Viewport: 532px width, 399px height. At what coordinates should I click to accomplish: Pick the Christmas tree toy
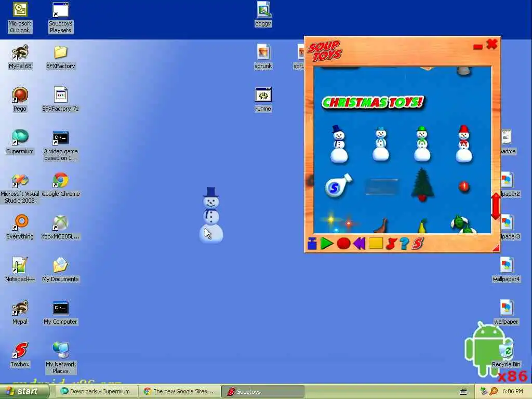coord(422,185)
